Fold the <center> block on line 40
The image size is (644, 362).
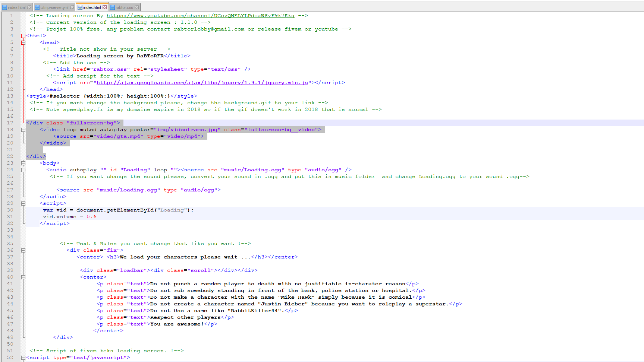pyautogui.click(x=23, y=277)
